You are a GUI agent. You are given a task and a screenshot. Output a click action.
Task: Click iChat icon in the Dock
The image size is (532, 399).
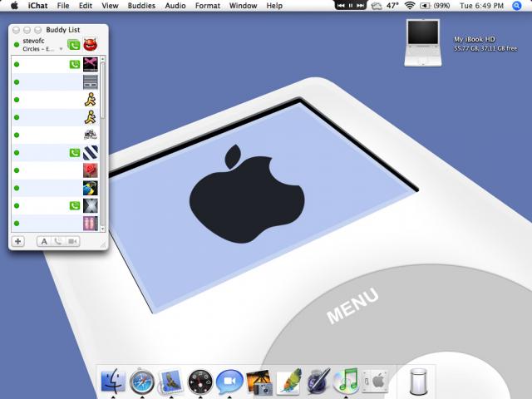229,381
